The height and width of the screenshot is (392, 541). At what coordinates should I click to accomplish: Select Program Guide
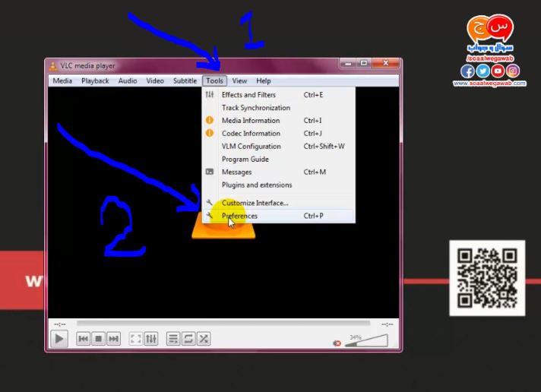pos(278,159)
